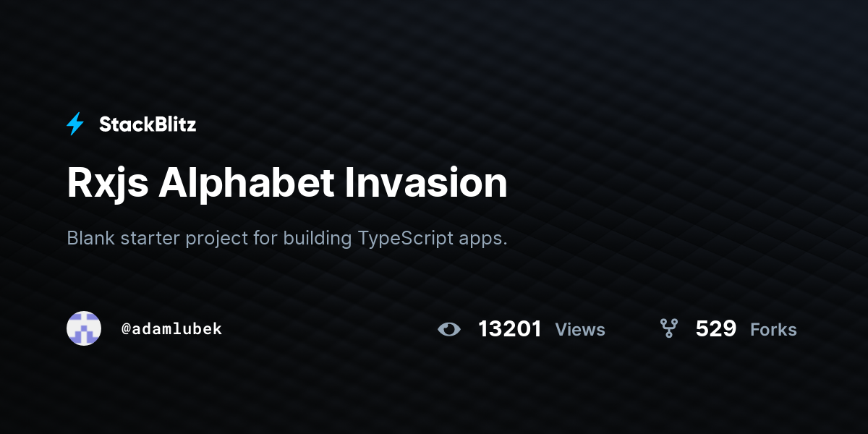Click the eye views icon
The width and height of the screenshot is (868, 434).
[x=449, y=329]
